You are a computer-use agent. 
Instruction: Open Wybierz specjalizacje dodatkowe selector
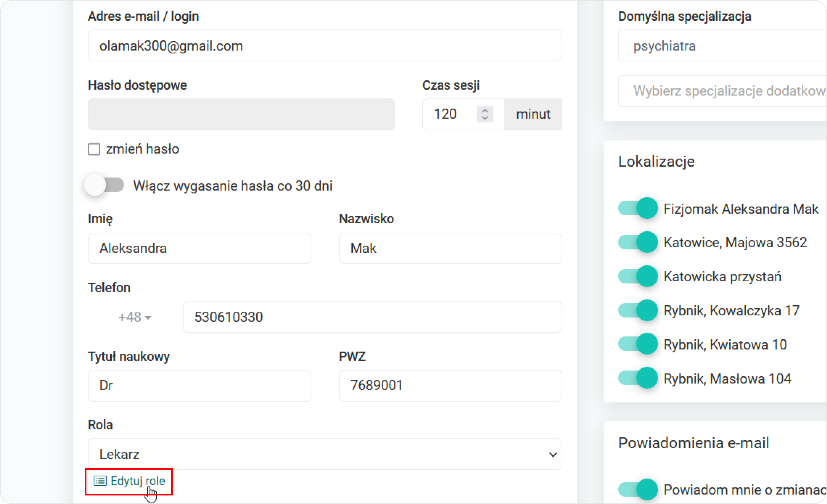tap(722, 91)
